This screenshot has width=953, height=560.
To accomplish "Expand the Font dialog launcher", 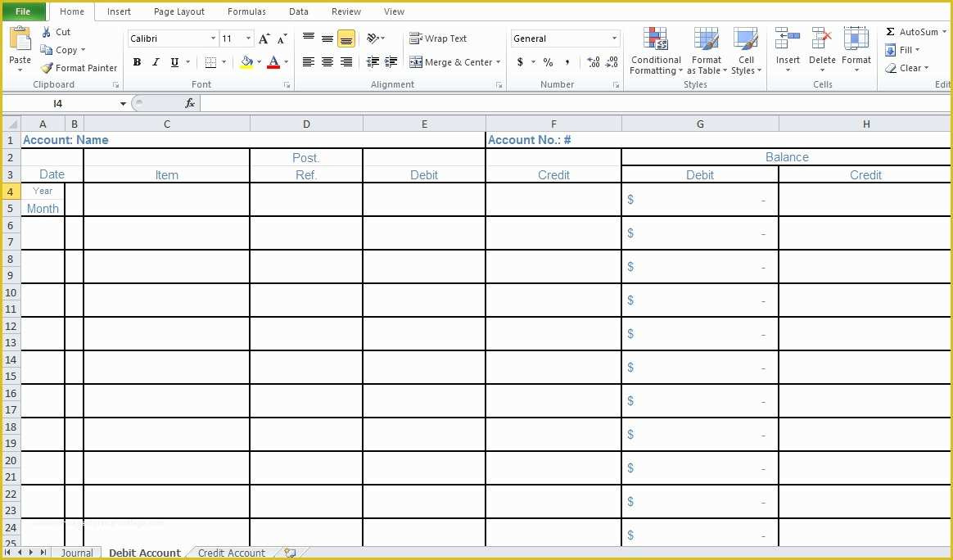I will (287, 85).
